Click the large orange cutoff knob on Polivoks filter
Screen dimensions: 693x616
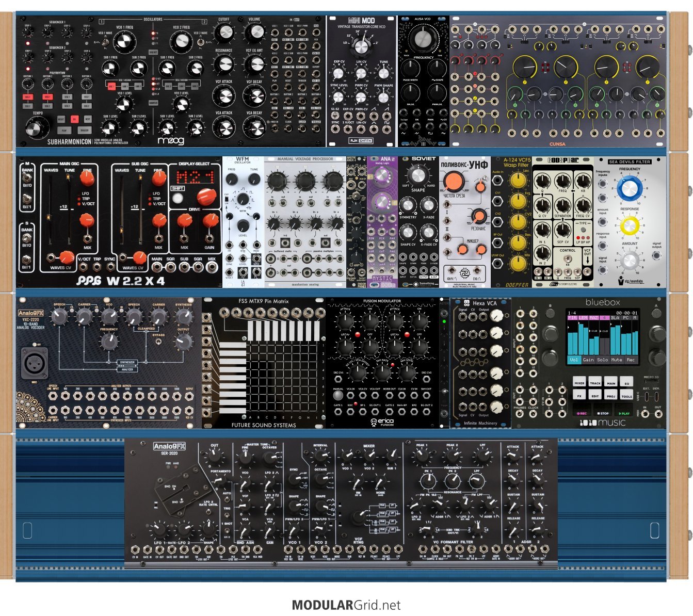pyautogui.click(x=453, y=182)
